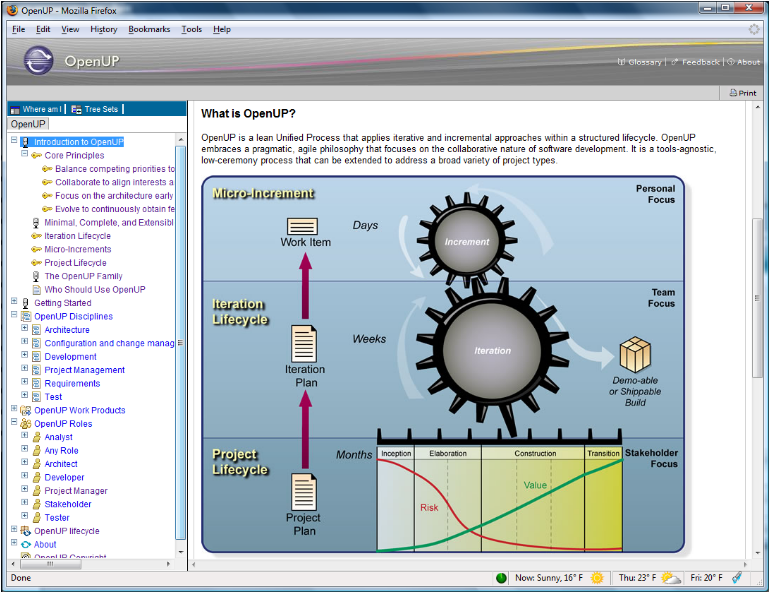
Task: Expand the OpenUP lifecycle node
Action: pyautogui.click(x=14, y=529)
